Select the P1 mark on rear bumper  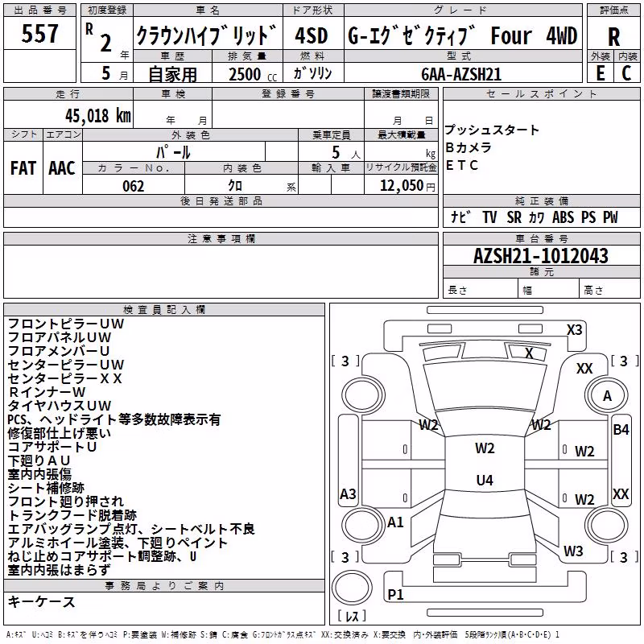(395, 594)
